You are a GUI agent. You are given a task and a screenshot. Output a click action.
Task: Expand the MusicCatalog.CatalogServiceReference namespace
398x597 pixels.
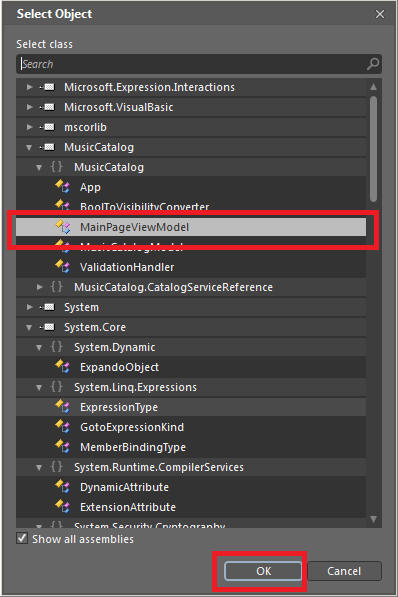(39, 287)
